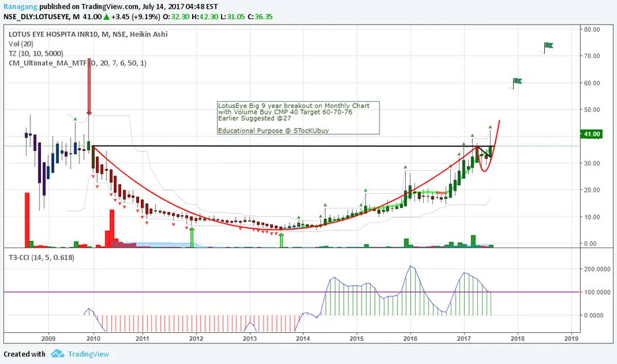Select the tall red volume bar in 2008
This screenshot has width=617, height=364.
click(27, 220)
